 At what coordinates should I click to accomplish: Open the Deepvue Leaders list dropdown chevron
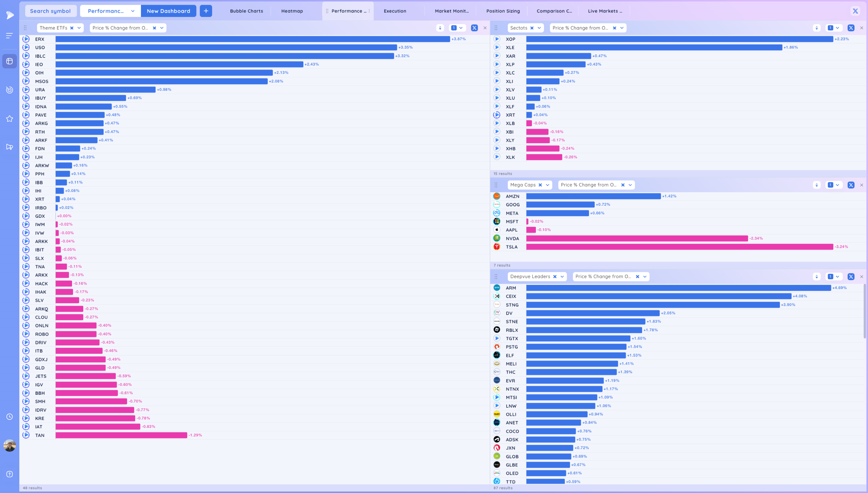[x=562, y=277]
